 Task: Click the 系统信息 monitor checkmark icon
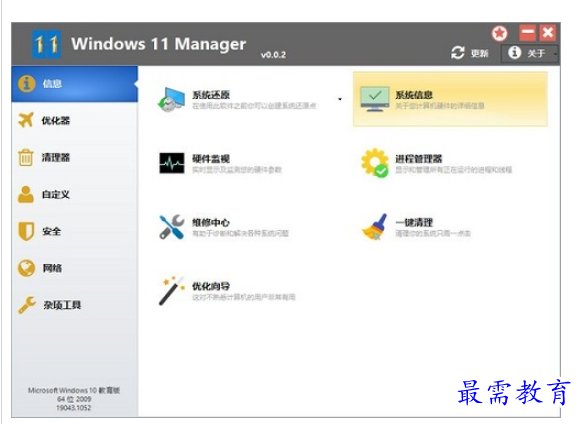click(x=375, y=99)
